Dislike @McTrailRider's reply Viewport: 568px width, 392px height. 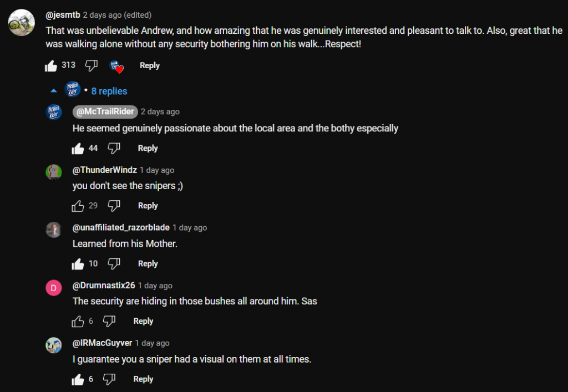[114, 148]
